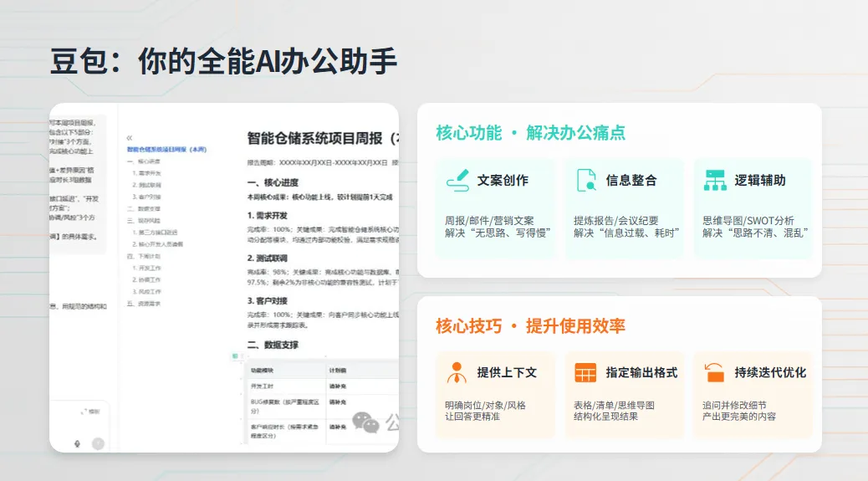The image size is (868, 481).
Task: Click the 逻辑辅助 hierarchy chart icon
Action: click(715, 181)
